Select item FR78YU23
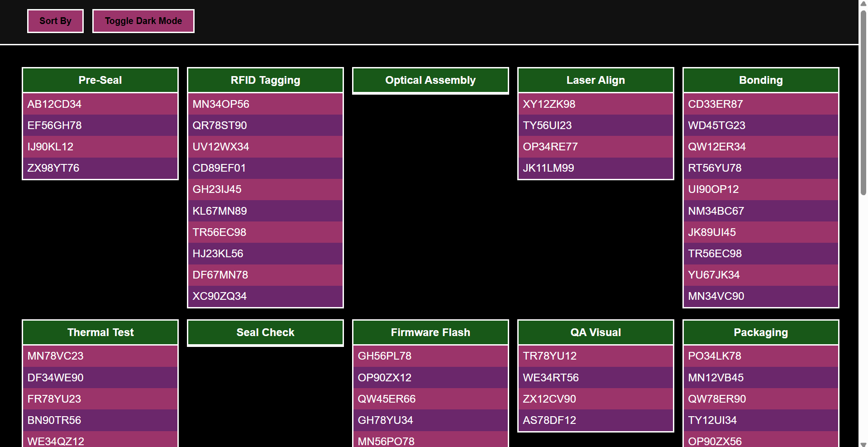 pyautogui.click(x=100, y=399)
